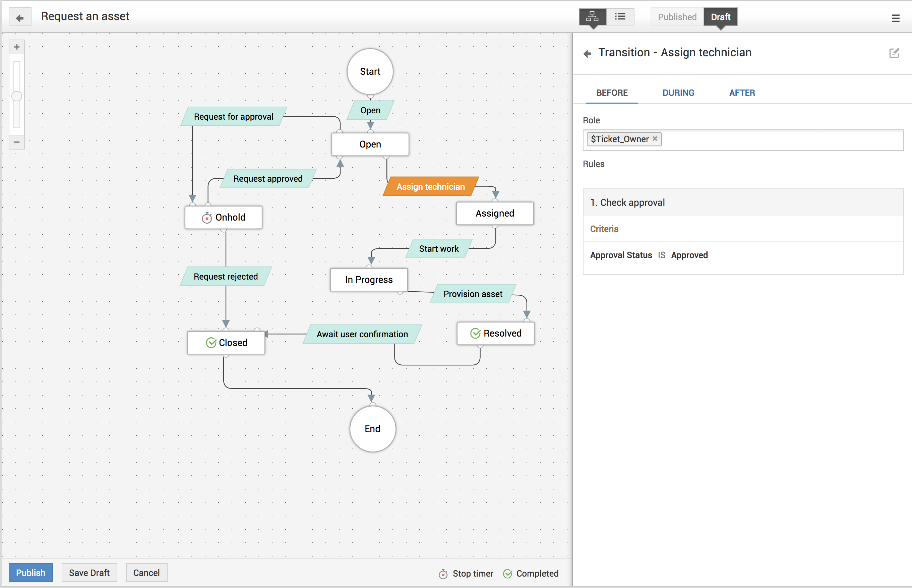Click the zoom in plus button
The image size is (912, 588).
tap(17, 47)
